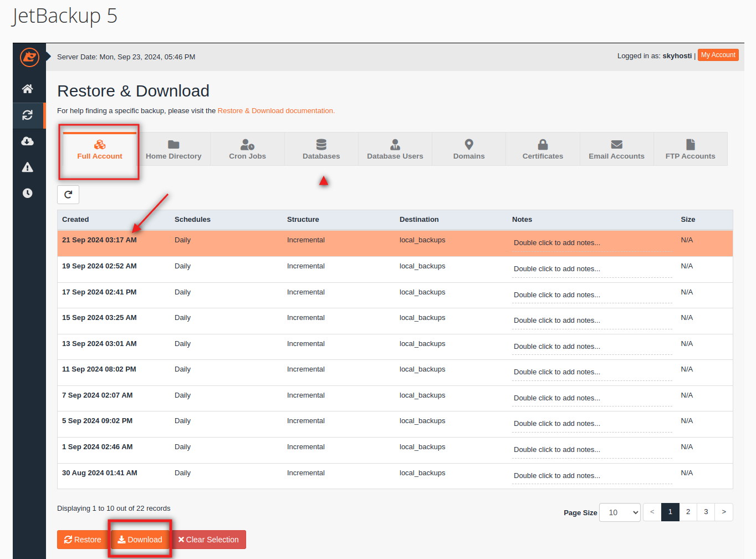
Task: Switch to the Cron Jobs tab
Action: coord(247,149)
